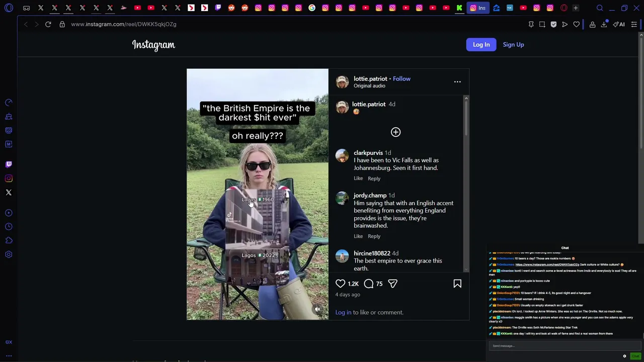Open the lottie.patriot username in post header
The width and height of the screenshot is (644, 362).
(370, 78)
